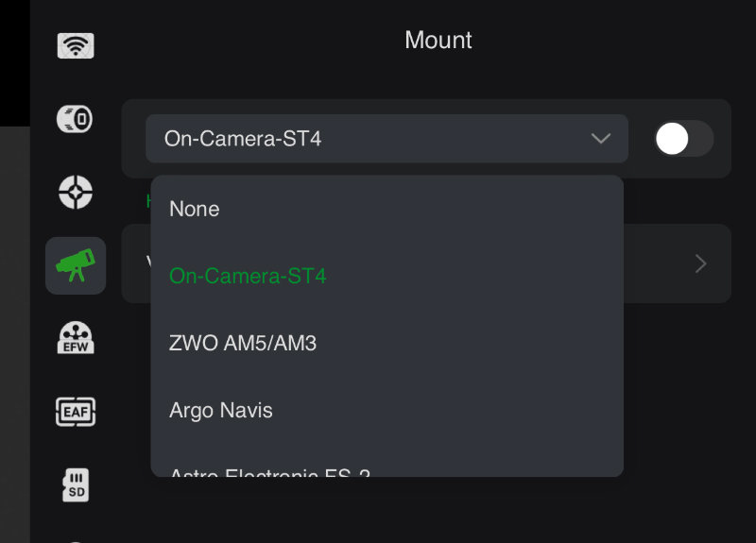Click the partially hidden green text link
The image size is (756, 543).
pos(148,201)
